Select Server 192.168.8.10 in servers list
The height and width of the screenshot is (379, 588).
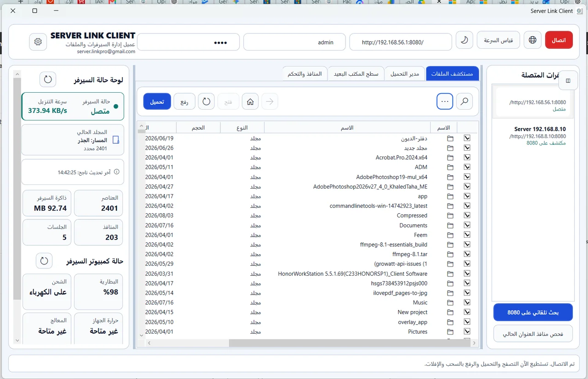[533, 136]
